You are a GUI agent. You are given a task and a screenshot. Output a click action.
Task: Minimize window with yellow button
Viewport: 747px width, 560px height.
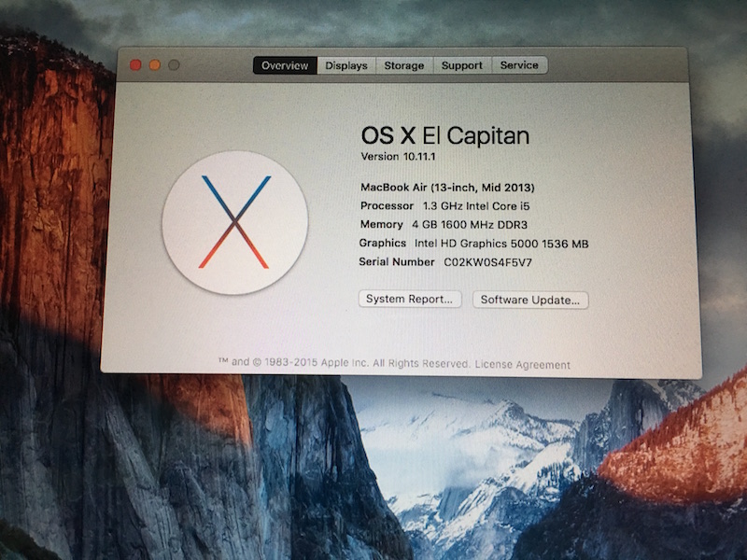[154, 65]
